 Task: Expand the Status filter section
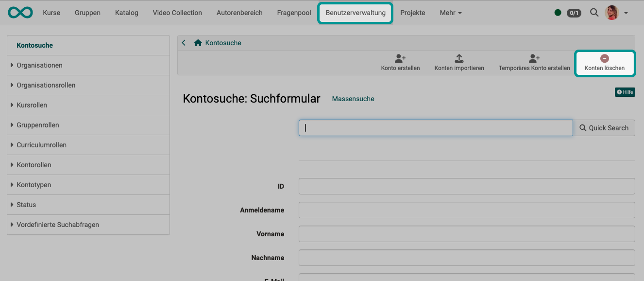[x=26, y=205]
